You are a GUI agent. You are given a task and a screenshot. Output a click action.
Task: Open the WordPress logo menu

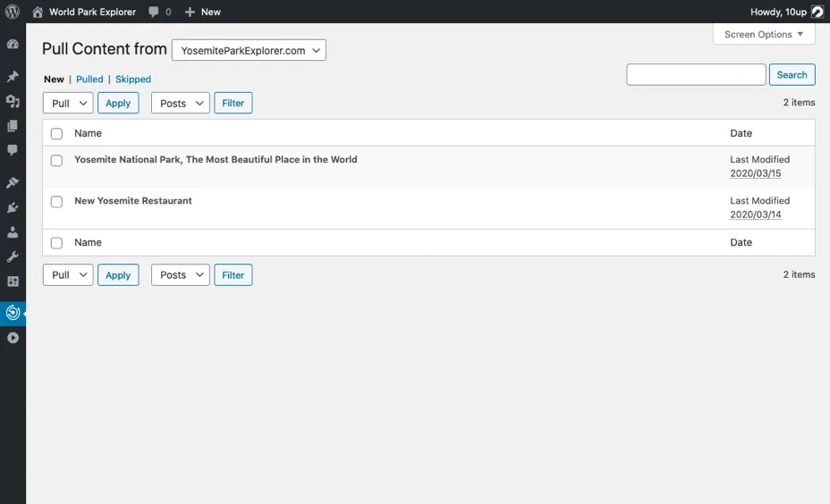pyautogui.click(x=13, y=12)
